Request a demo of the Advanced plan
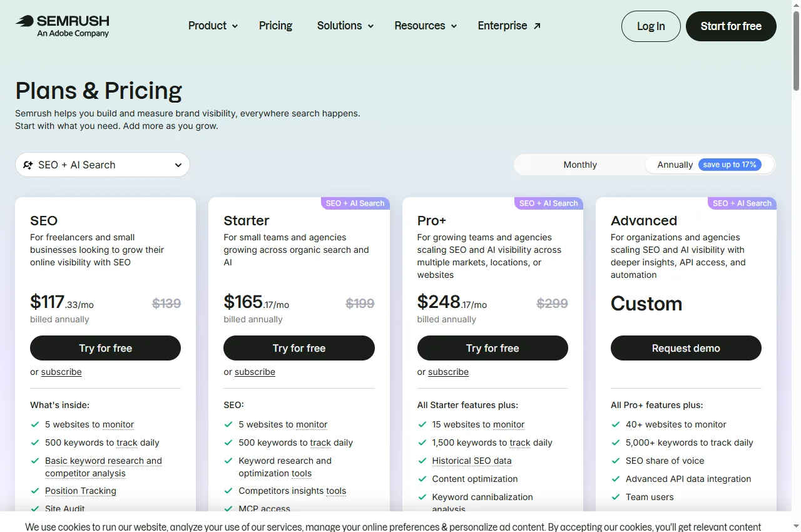The width and height of the screenshot is (801, 532). click(686, 348)
